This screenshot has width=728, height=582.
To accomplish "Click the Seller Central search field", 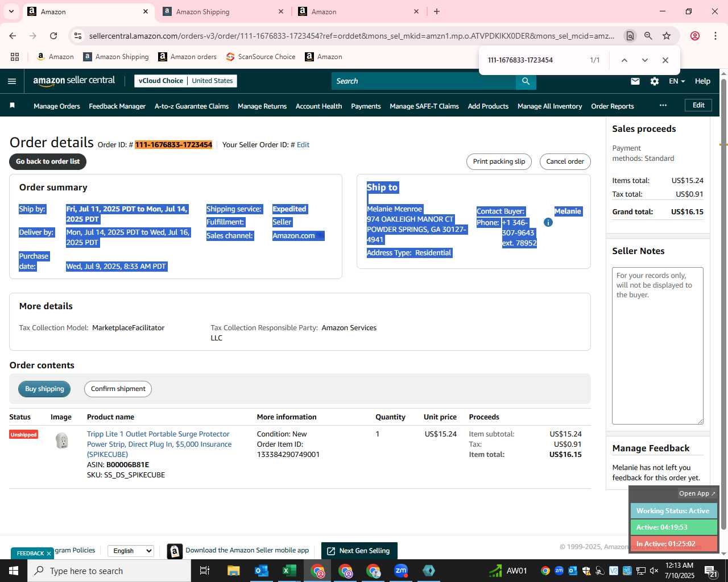I will pyautogui.click(x=424, y=81).
